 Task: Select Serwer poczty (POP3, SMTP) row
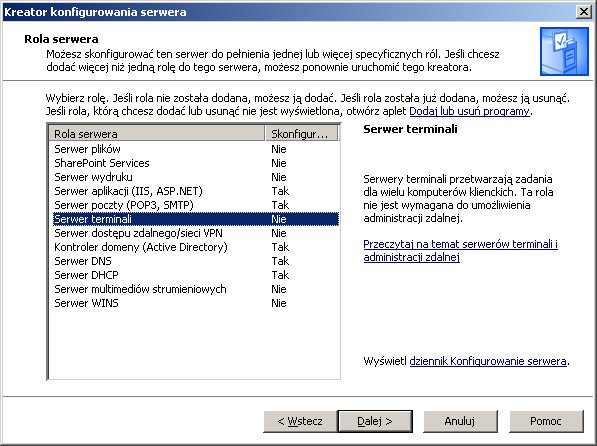tap(196, 205)
